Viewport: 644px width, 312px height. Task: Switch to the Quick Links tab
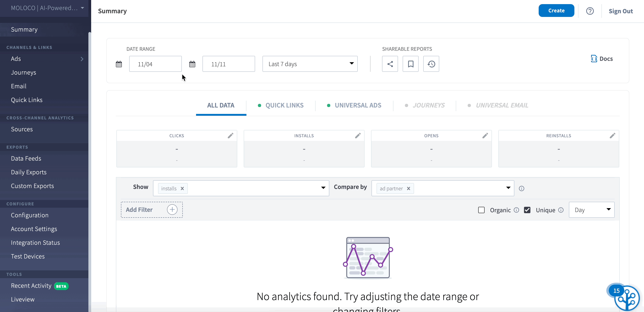tap(284, 105)
